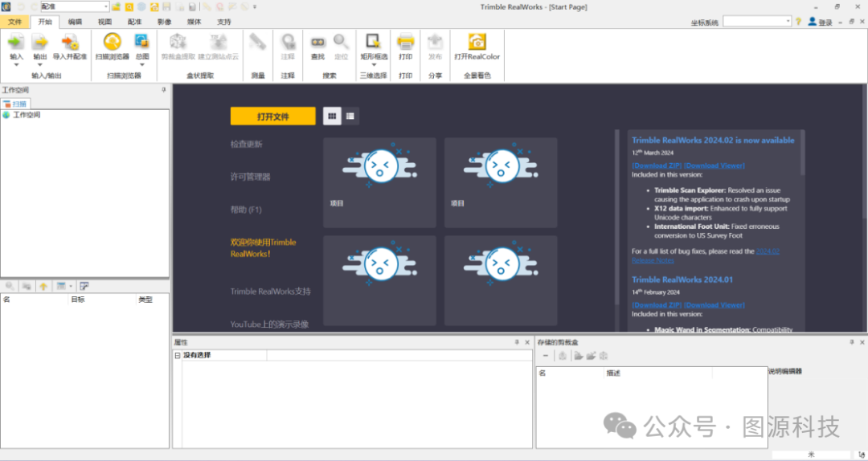Screen dimensions: 868x461
Task: Select the 工作空间 tree node
Action: pyautogui.click(x=27, y=115)
